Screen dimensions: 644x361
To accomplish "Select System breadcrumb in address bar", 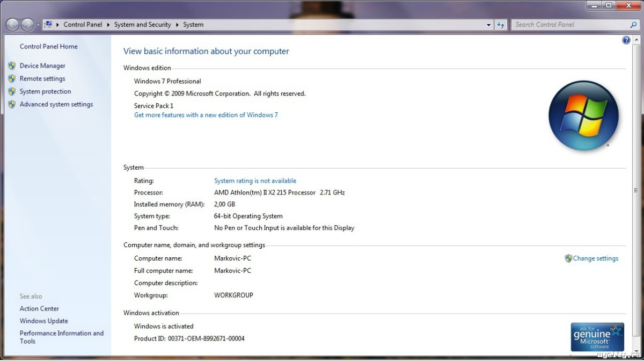I will click(x=193, y=25).
